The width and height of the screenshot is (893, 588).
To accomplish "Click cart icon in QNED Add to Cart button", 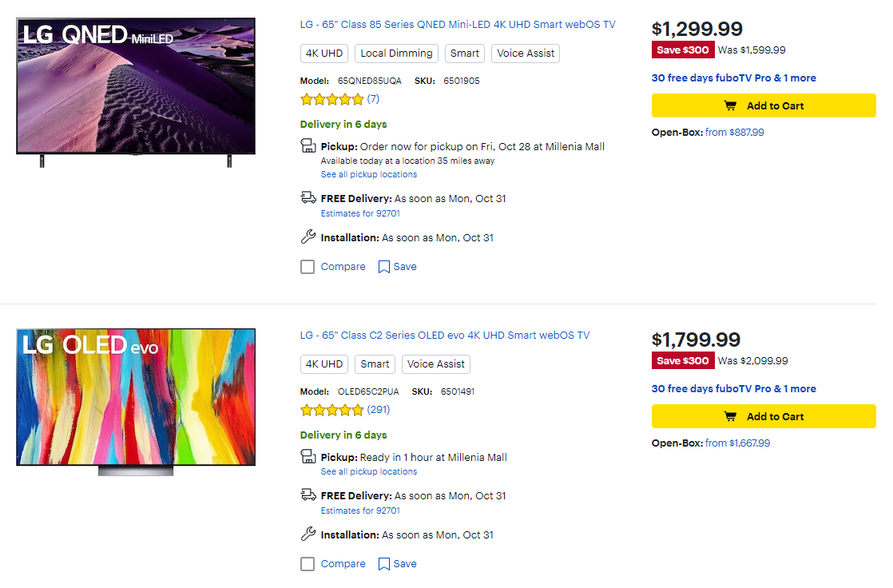I will click(x=730, y=105).
